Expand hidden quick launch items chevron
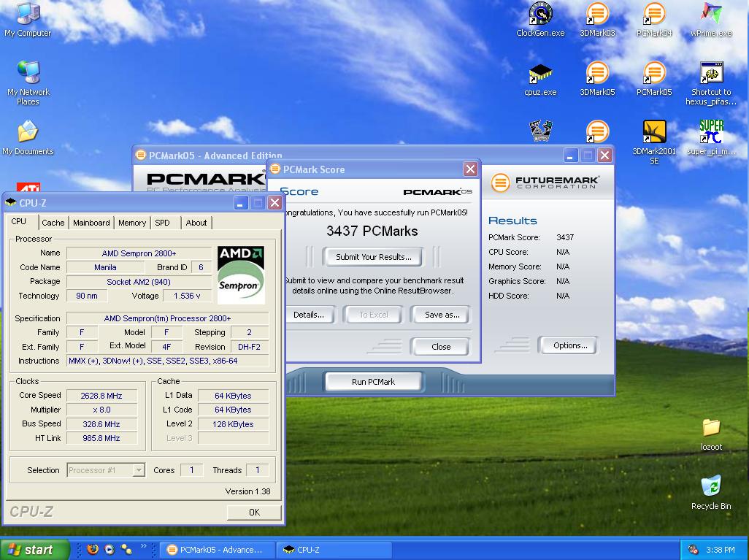749x560 pixels. coord(143,545)
